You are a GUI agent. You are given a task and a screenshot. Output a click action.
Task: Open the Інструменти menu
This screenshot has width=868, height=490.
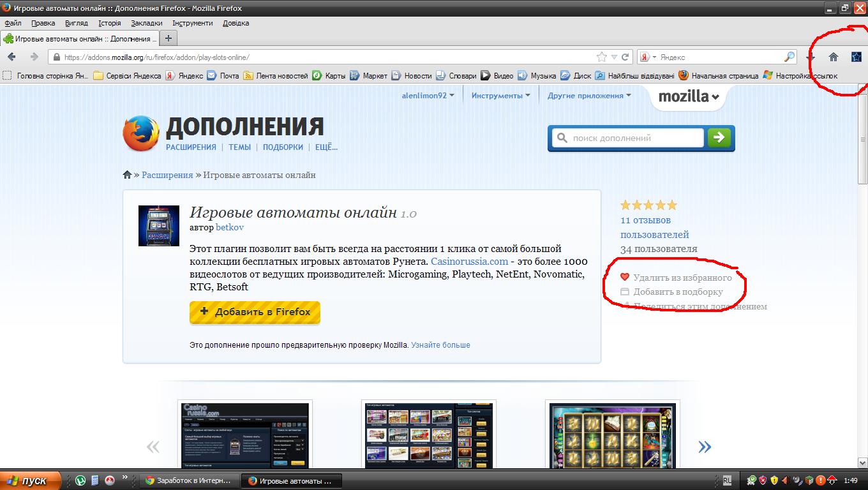click(193, 23)
